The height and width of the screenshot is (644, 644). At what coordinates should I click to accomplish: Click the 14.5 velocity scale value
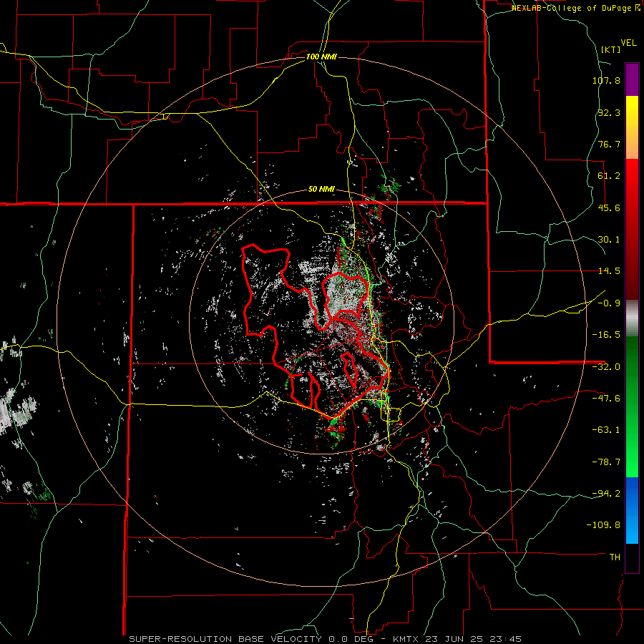(609, 271)
